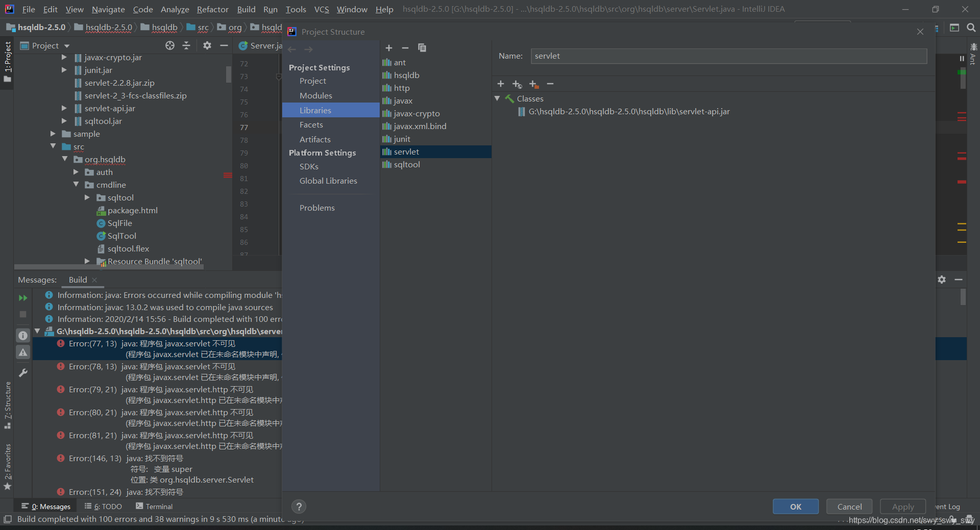Collapse the org.hsqldb package
The image size is (980, 530).
[x=64, y=159]
